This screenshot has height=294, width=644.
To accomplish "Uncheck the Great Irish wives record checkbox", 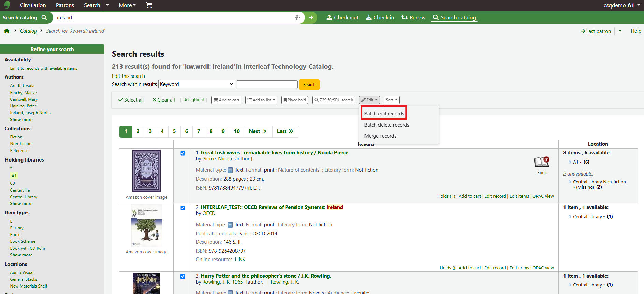I will (183, 153).
